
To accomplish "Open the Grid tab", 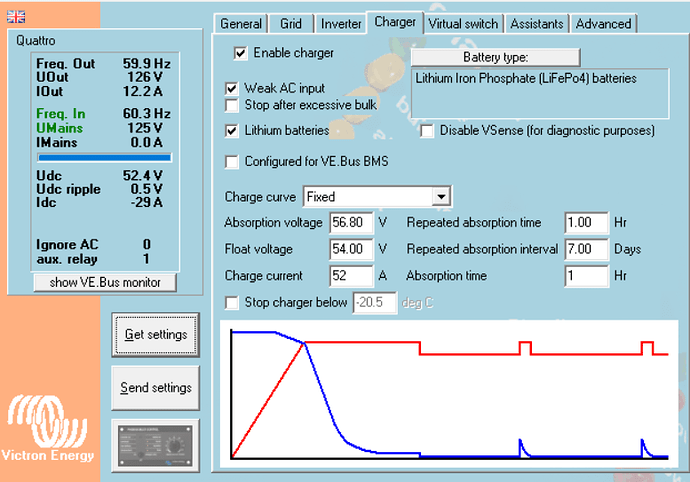I will pos(291,23).
